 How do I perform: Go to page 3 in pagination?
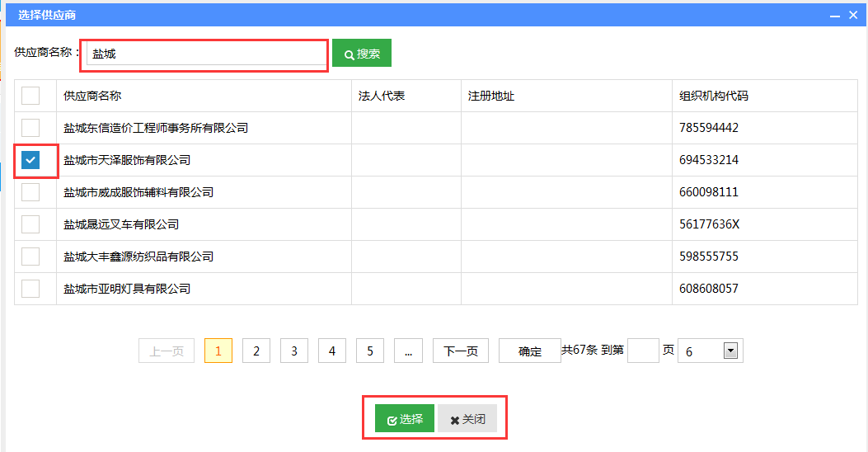(294, 351)
